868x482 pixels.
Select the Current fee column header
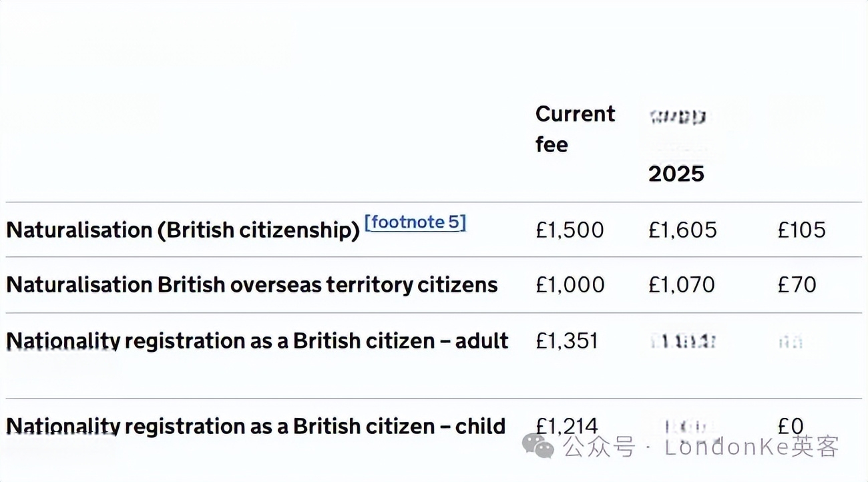tap(575, 129)
